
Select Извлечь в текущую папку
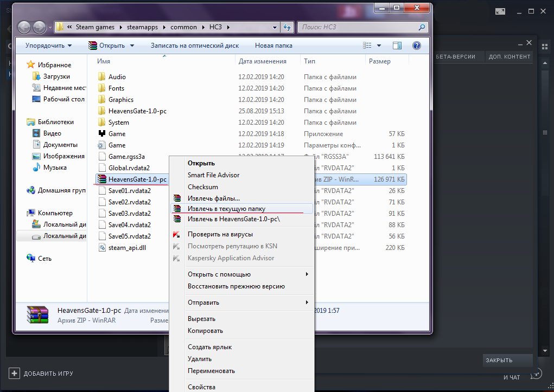click(x=241, y=209)
